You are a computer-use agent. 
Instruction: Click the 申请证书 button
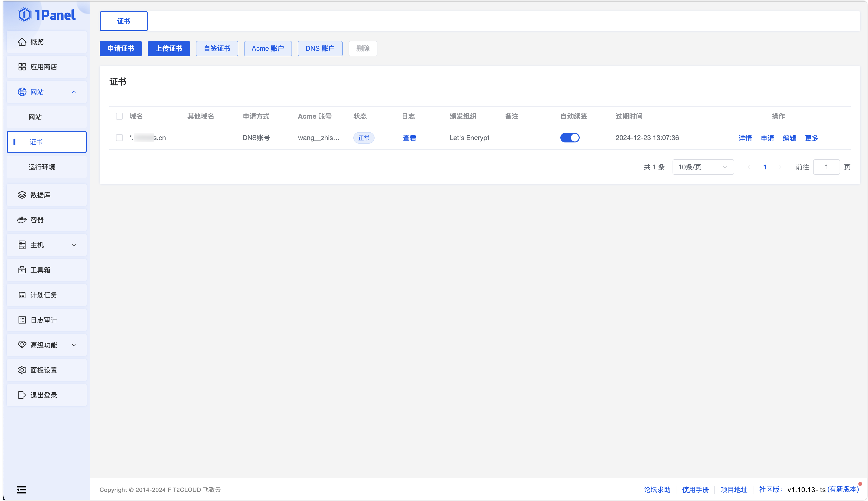120,49
